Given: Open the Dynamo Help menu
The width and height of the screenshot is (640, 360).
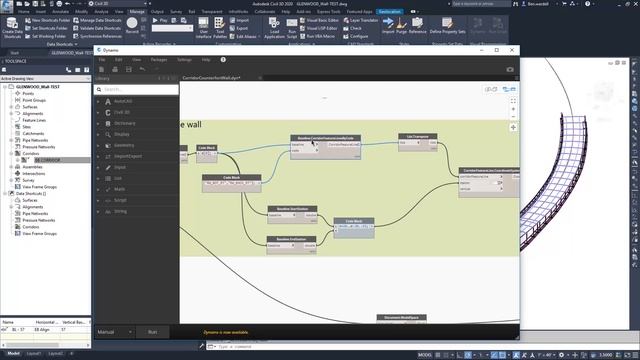Looking at the screenshot, I should (x=206, y=60).
